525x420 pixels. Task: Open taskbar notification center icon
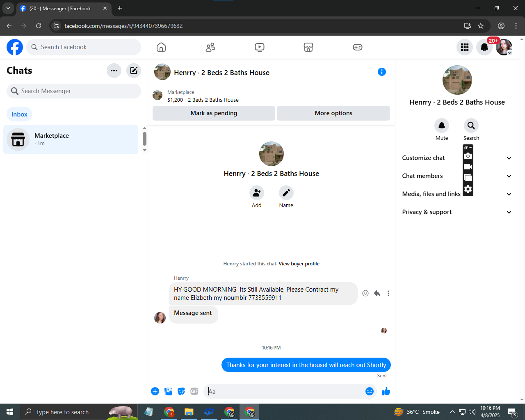512,412
